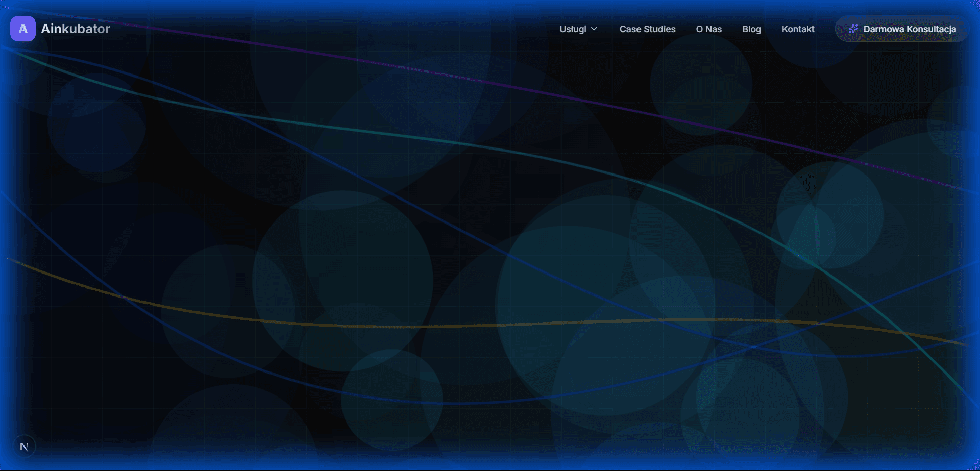Screen dimensions: 980x471
Task: Open the Next.js dev tools "N" indicator
Action: coord(24,447)
